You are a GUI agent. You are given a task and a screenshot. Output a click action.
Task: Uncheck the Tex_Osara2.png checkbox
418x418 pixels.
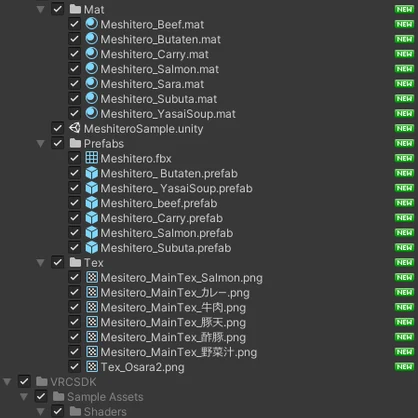[74, 367]
